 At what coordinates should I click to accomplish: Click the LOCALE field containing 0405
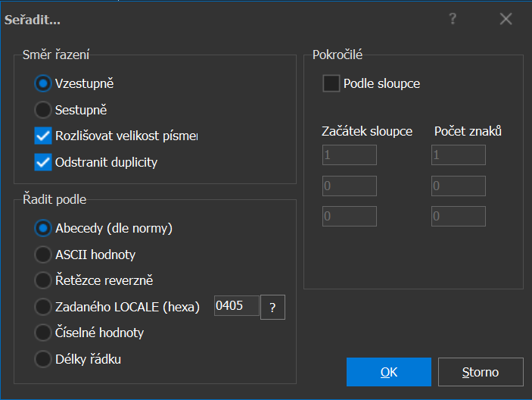pos(237,305)
